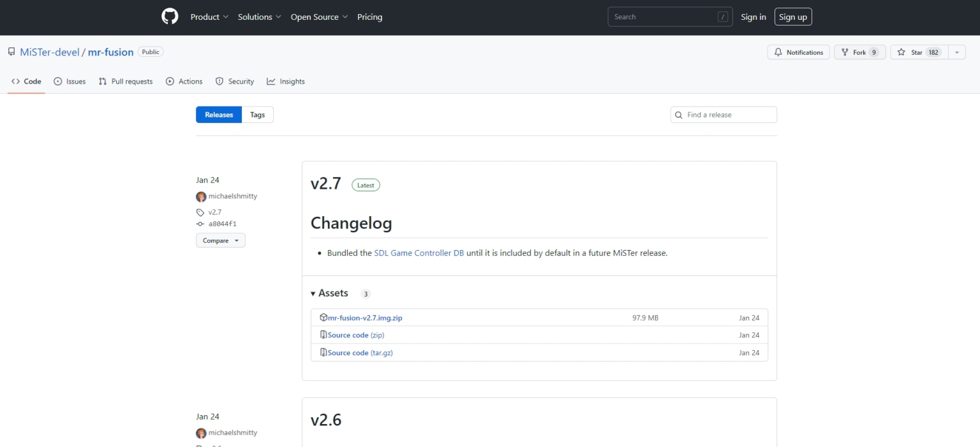Click michaelshmitty's avatar for v2.7
The height and width of the screenshot is (447, 980).
point(201,196)
